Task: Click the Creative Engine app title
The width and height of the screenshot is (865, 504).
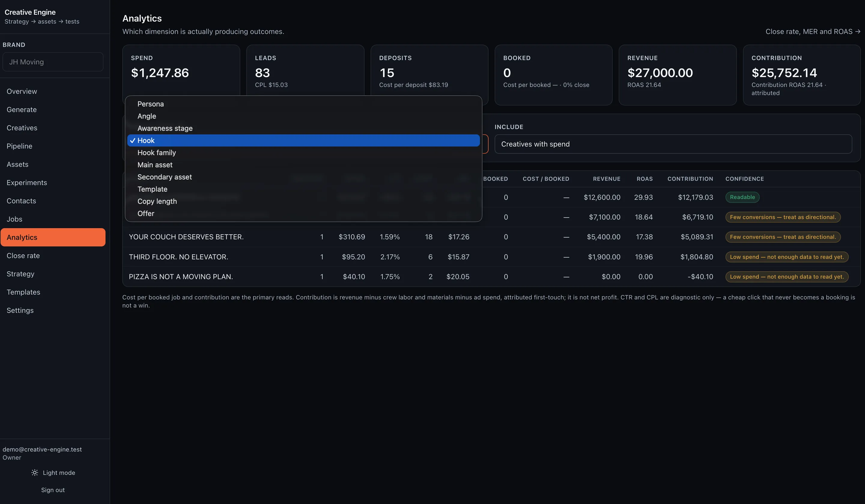Action: click(30, 12)
